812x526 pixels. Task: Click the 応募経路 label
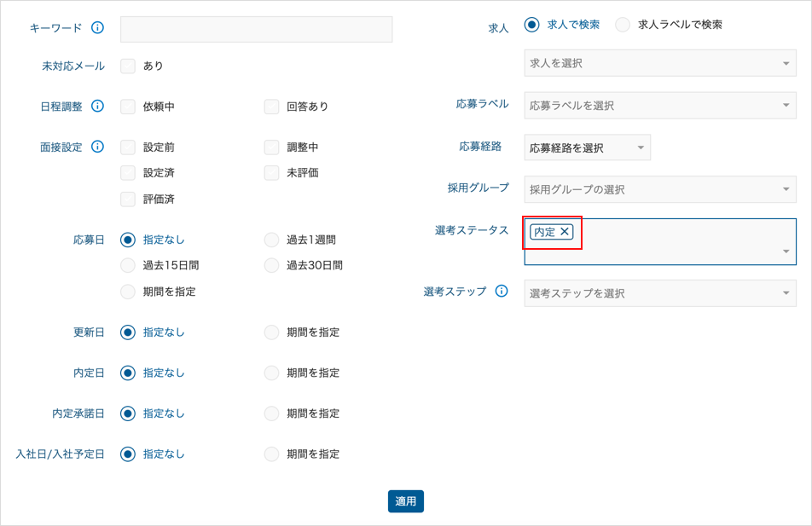pos(480,147)
